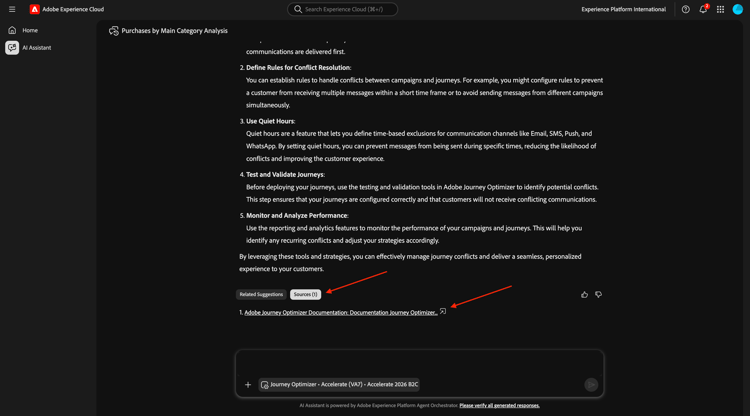Click the Adobe logo icon

point(34,9)
